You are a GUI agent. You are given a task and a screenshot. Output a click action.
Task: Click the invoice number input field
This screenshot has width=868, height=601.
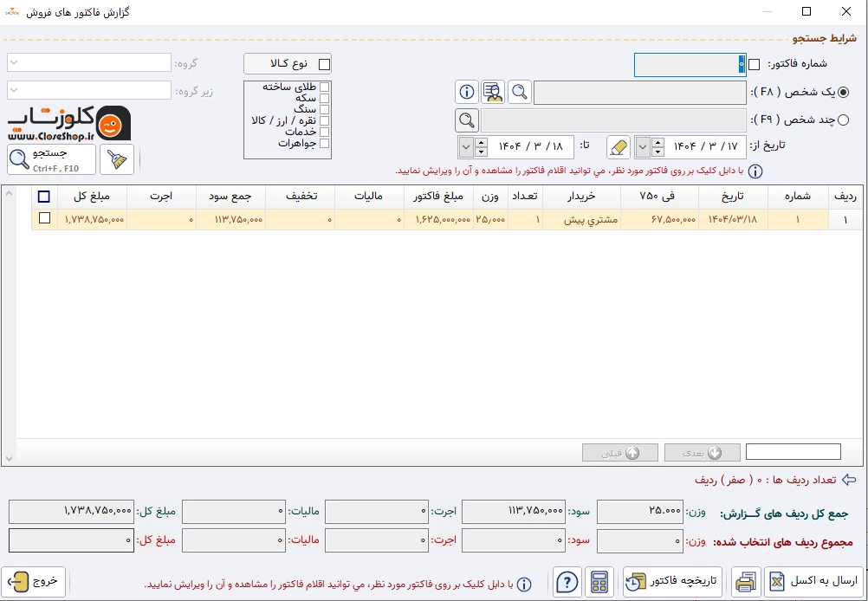pyautogui.click(x=690, y=65)
